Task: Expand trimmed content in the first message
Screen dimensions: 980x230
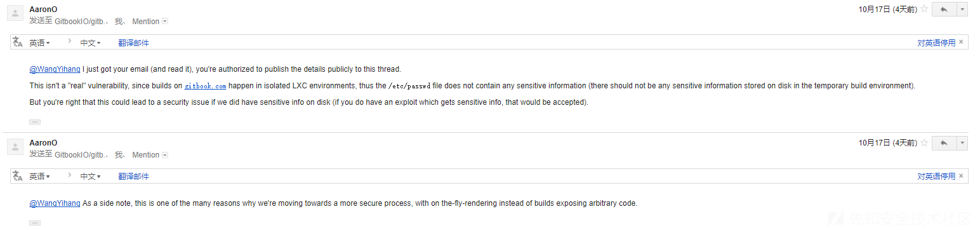Action: (35, 121)
